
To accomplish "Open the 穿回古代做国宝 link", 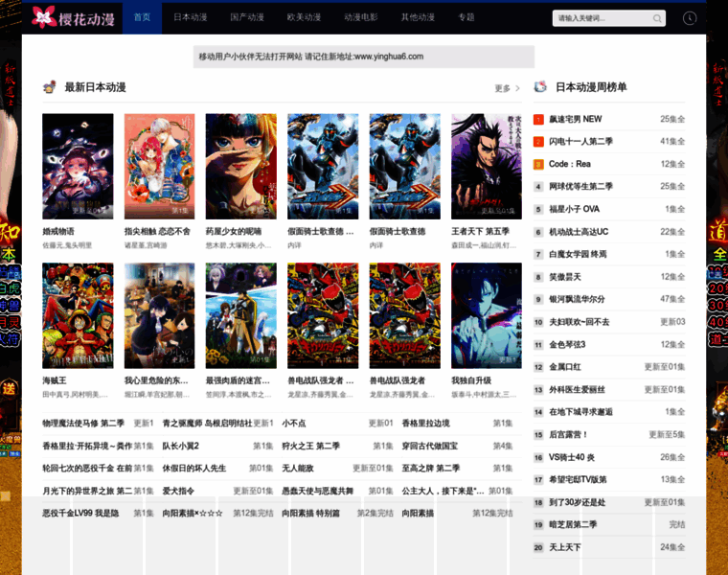I will tap(429, 446).
